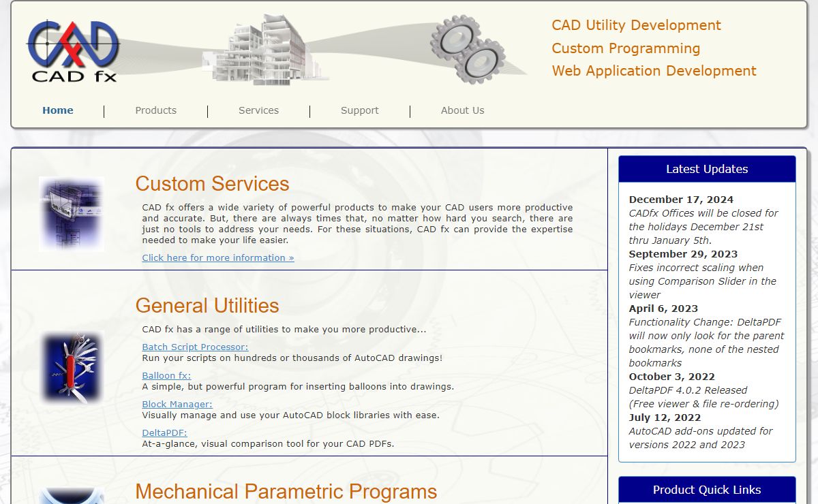Image resolution: width=818 pixels, height=504 pixels.
Task: Open the Support menu
Action: click(360, 110)
